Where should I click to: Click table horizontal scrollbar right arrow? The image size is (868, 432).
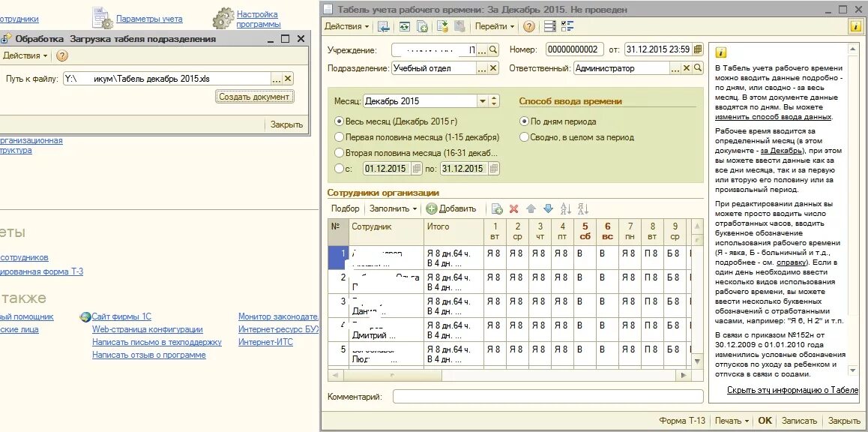(683, 375)
